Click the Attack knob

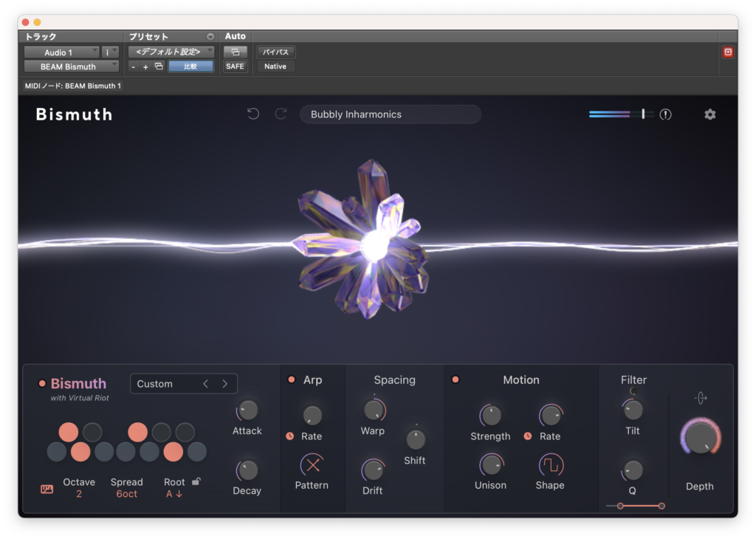coord(248,411)
